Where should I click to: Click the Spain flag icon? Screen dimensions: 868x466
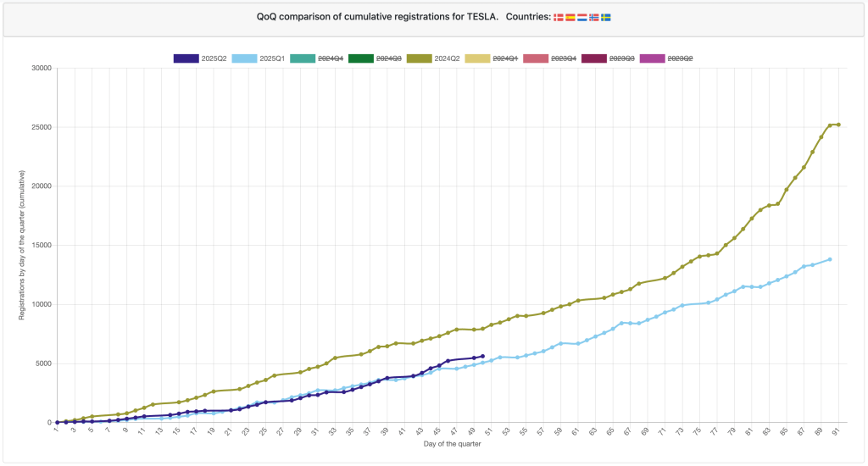coord(570,17)
